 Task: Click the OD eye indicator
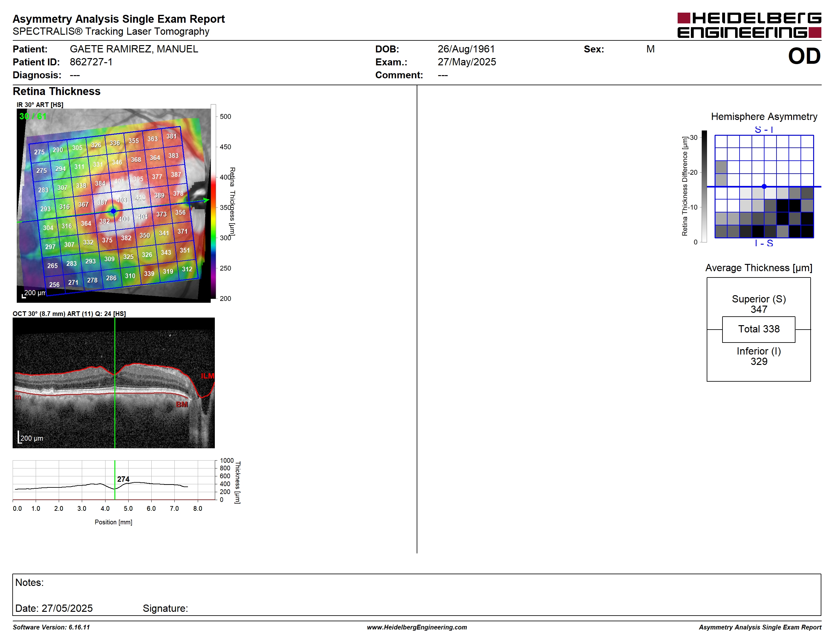point(804,56)
